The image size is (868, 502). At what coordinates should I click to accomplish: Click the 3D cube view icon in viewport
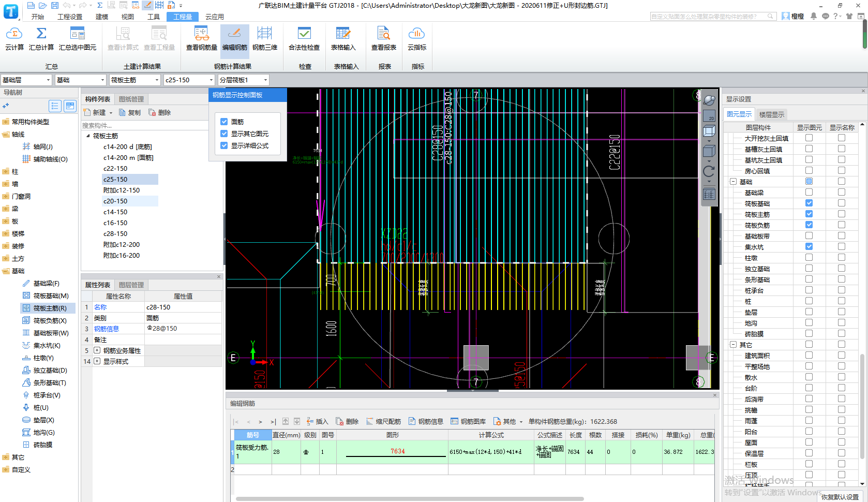coord(709,131)
